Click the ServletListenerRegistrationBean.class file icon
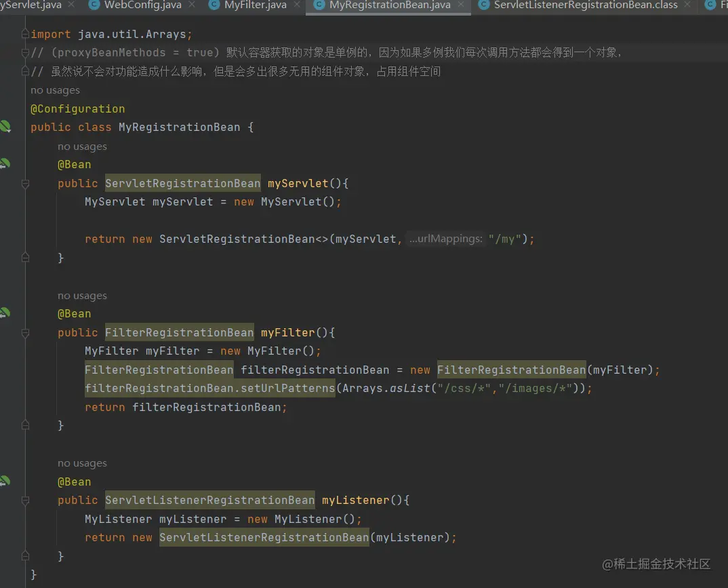This screenshot has width=728, height=588. tap(484, 5)
